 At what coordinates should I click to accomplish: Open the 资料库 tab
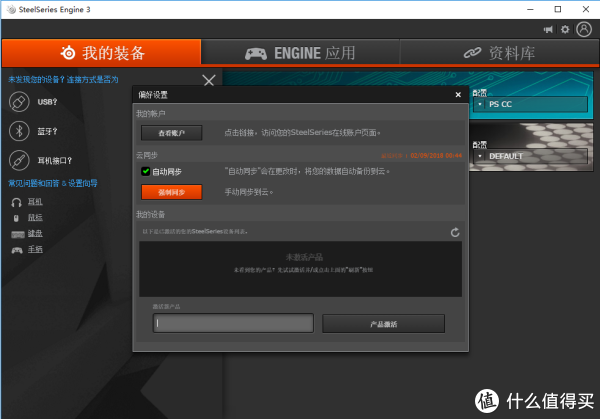tap(499, 53)
